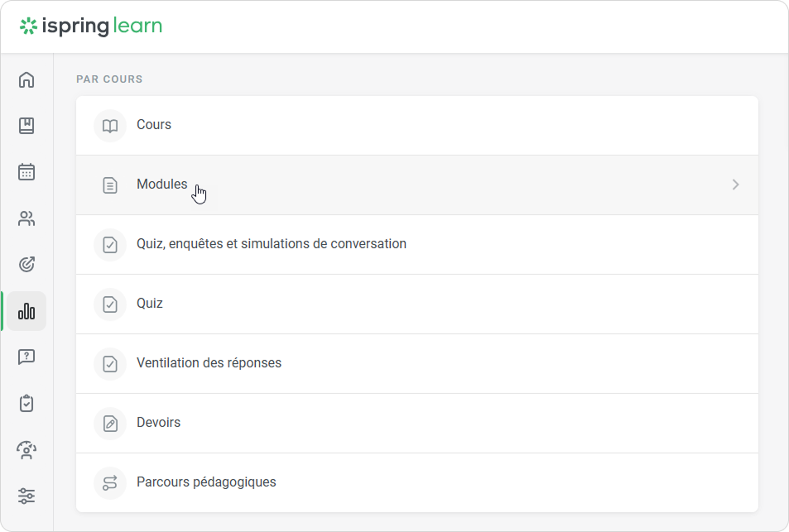Select the Modules report row

pyautogui.click(x=162, y=185)
